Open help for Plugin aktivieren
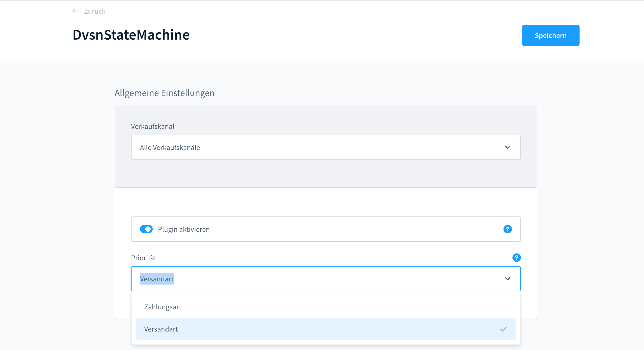Image resolution: width=644 pixels, height=350 pixels. [x=507, y=229]
